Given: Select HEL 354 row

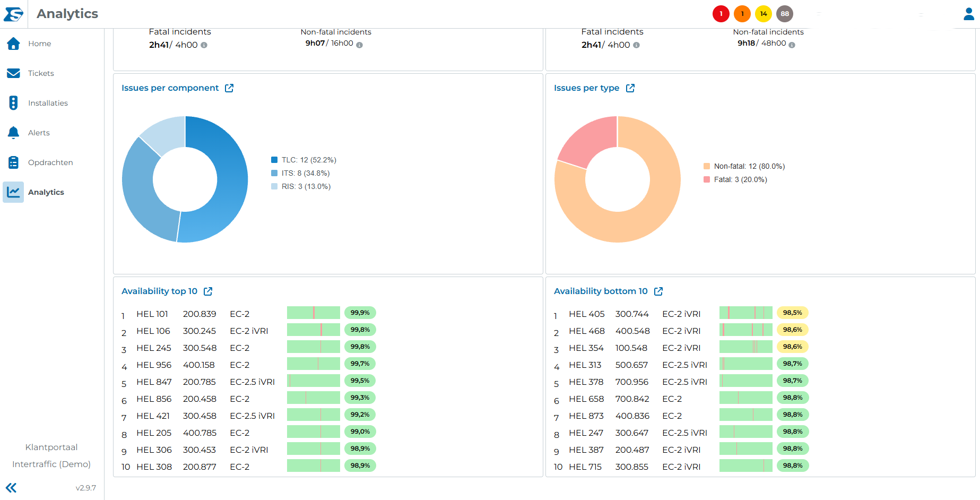Looking at the screenshot, I should 681,348.
